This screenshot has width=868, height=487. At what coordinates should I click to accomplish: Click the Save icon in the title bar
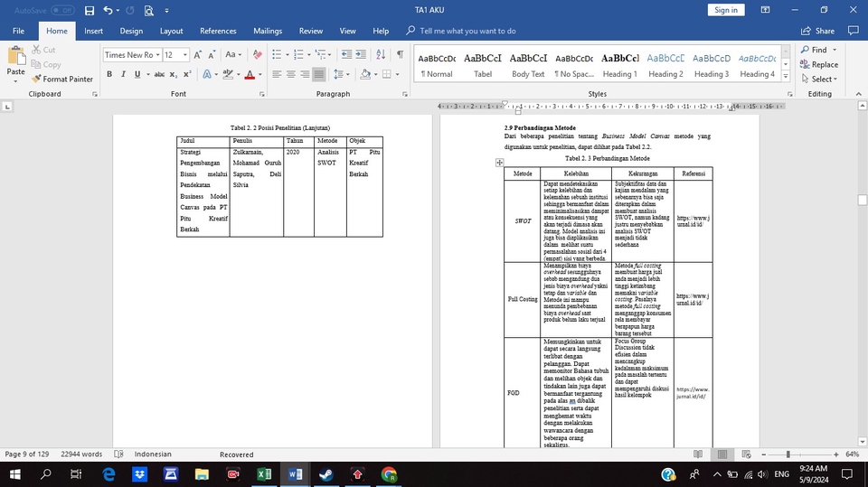coord(90,10)
